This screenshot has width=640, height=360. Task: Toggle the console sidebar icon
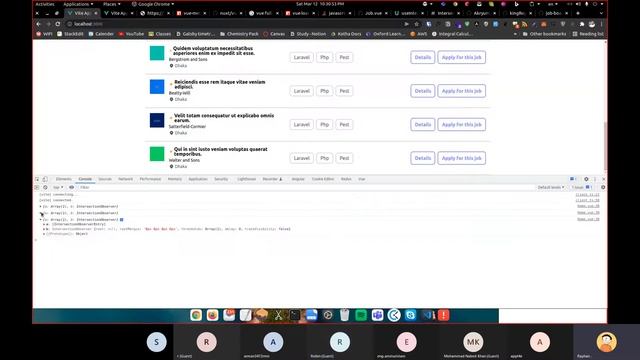(x=37, y=187)
